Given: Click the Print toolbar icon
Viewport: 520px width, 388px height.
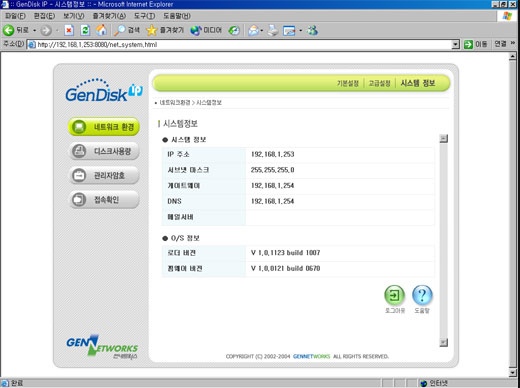Looking at the screenshot, I should click(273, 31).
